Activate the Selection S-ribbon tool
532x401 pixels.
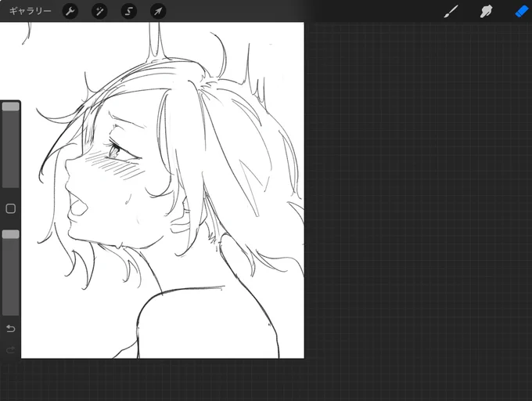[x=128, y=11]
